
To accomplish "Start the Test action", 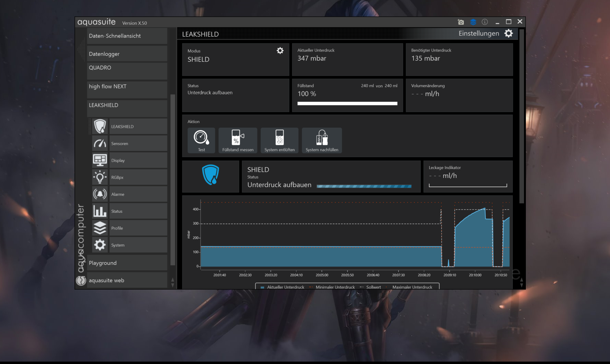I will [x=201, y=140].
